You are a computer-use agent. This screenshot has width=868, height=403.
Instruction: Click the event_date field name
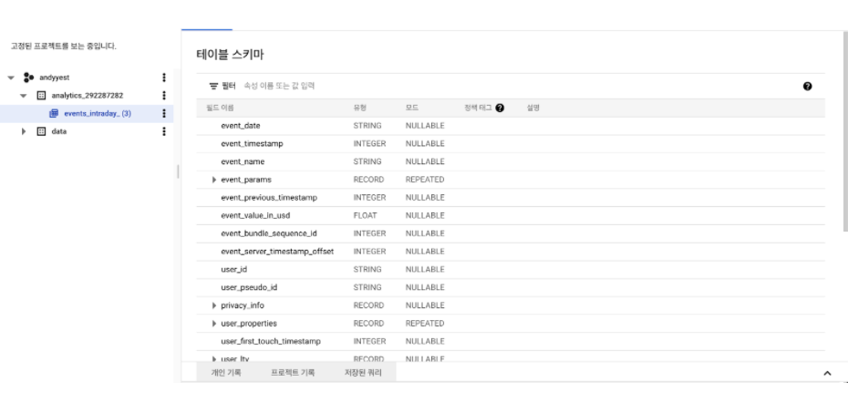pyautogui.click(x=241, y=126)
